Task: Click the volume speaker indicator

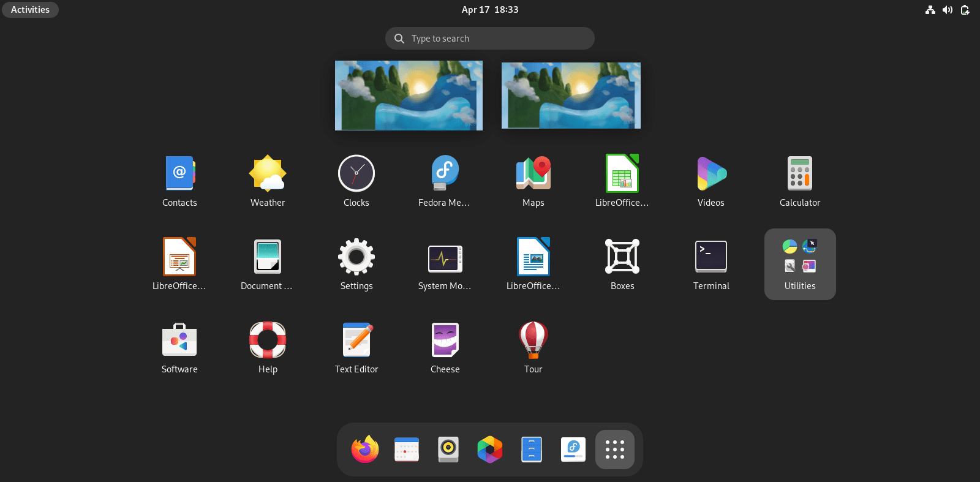Action: (948, 10)
